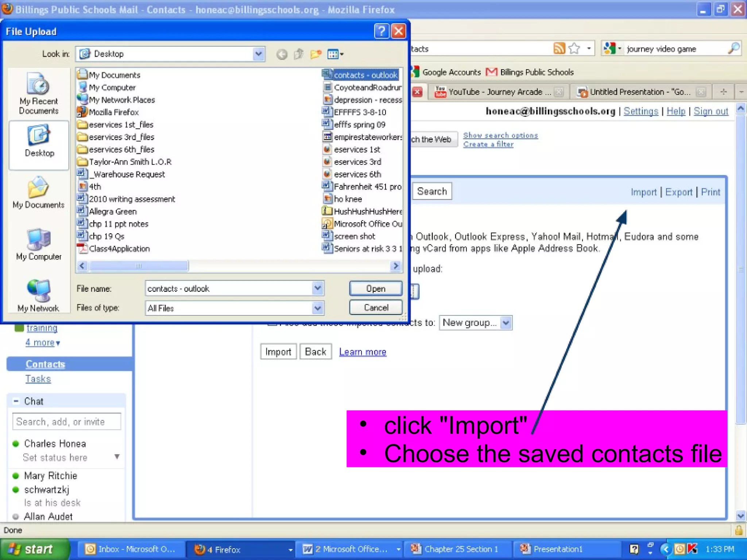This screenshot has height=560, width=747.
Task: Expand the bookmark history dropdown arrow
Action: pos(589,48)
